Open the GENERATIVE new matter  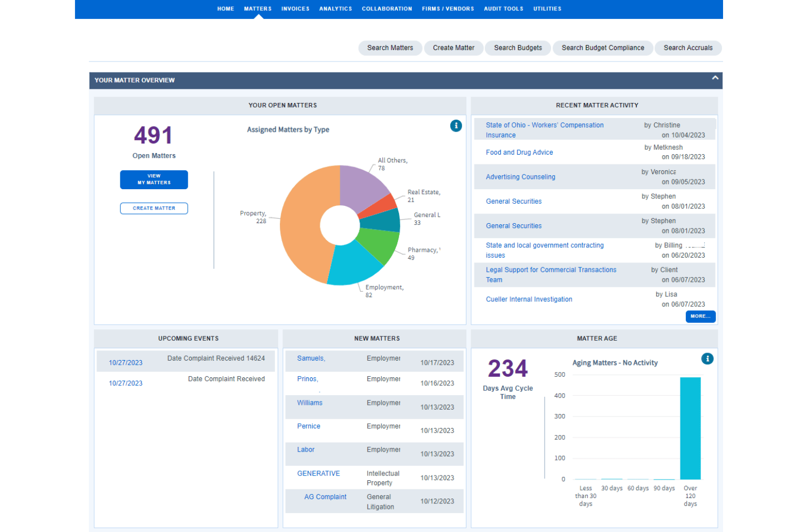(x=318, y=474)
